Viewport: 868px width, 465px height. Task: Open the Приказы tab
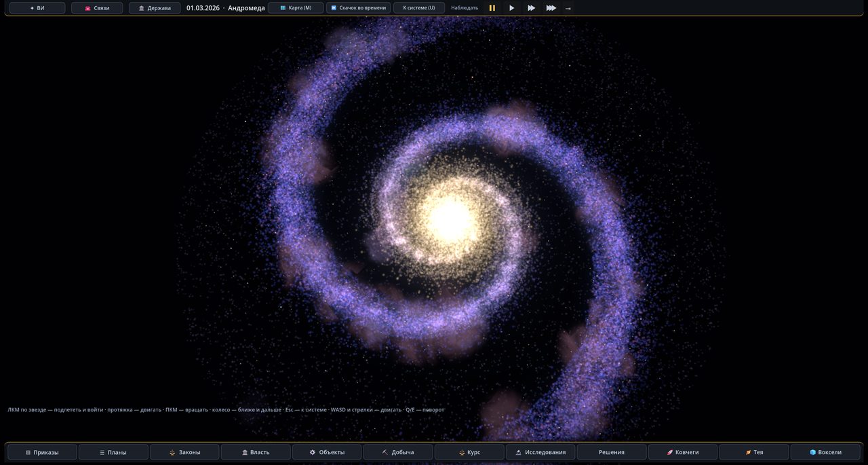pyautogui.click(x=42, y=452)
